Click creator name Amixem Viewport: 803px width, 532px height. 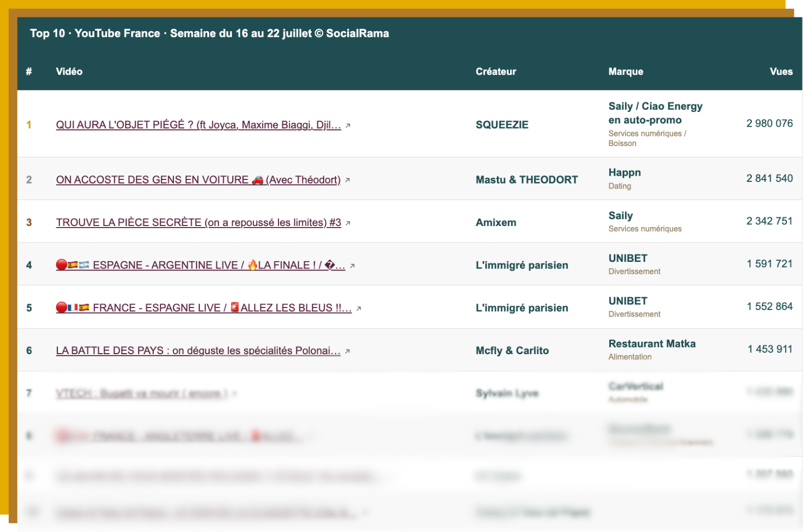[496, 222]
